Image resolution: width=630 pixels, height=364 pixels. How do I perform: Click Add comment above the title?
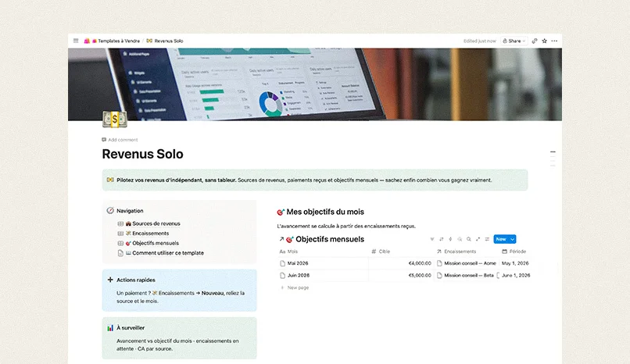click(120, 140)
